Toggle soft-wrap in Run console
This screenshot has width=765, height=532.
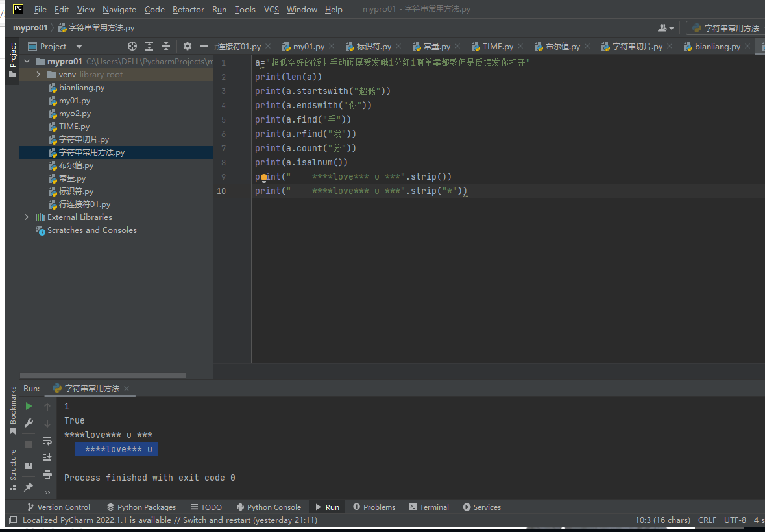47,441
